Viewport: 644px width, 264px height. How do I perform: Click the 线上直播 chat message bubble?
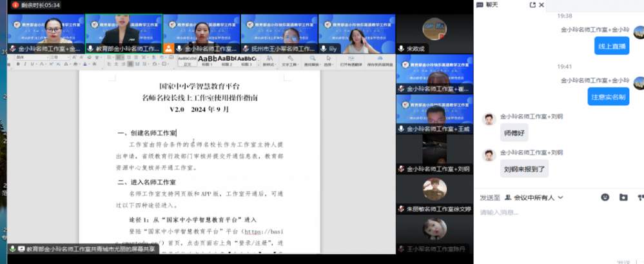tap(612, 46)
